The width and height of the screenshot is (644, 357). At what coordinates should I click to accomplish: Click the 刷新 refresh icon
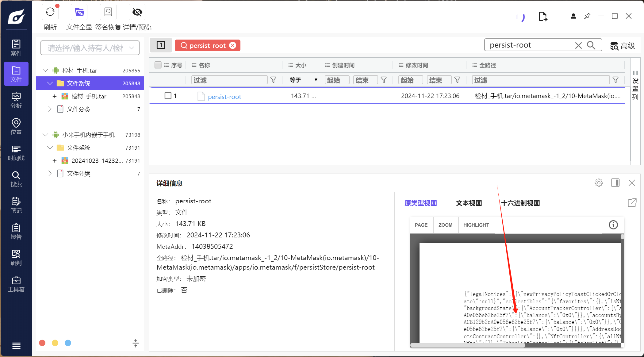pyautogui.click(x=50, y=12)
